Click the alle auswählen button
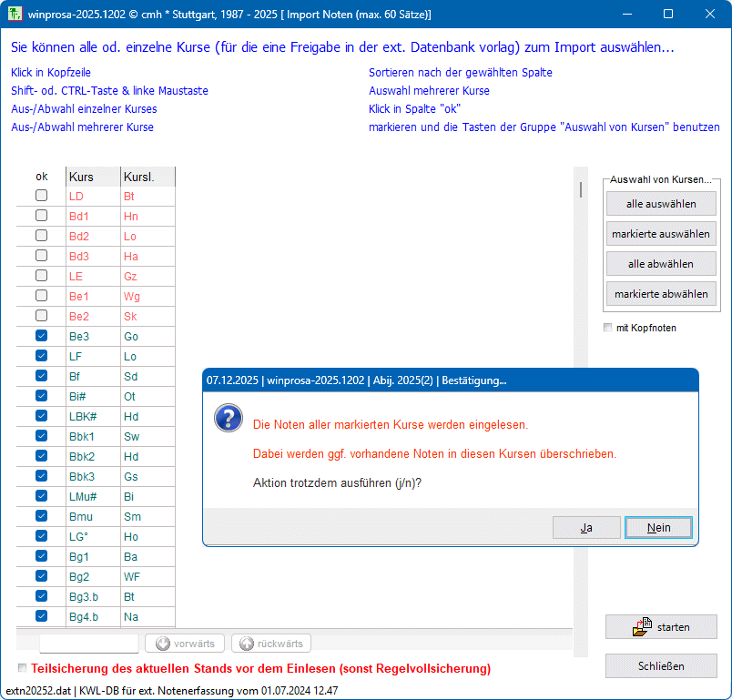This screenshot has height=700, width=732. tap(661, 204)
